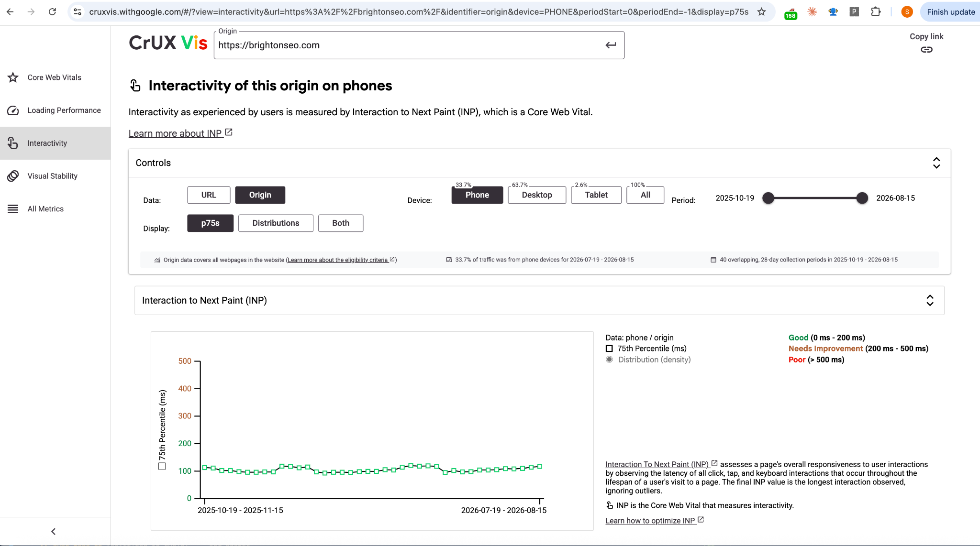The width and height of the screenshot is (980, 546).
Task: Toggle checkbox beside chart y-axis label
Action: click(x=162, y=466)
